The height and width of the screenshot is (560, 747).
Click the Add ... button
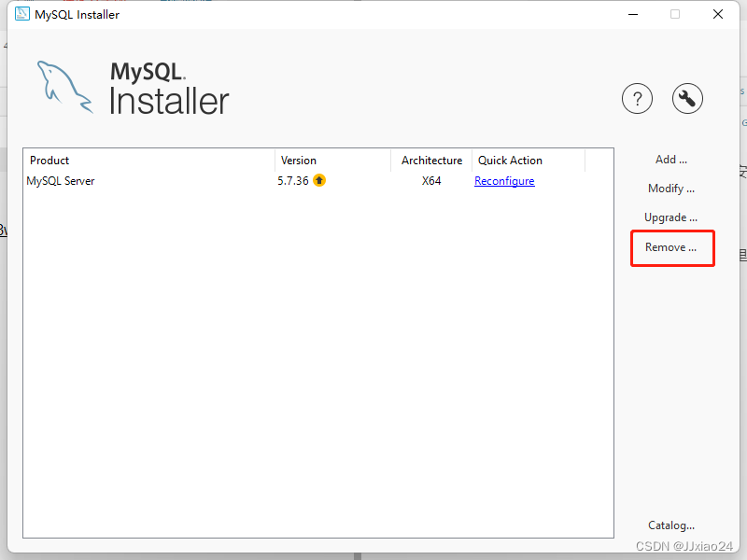670,160
